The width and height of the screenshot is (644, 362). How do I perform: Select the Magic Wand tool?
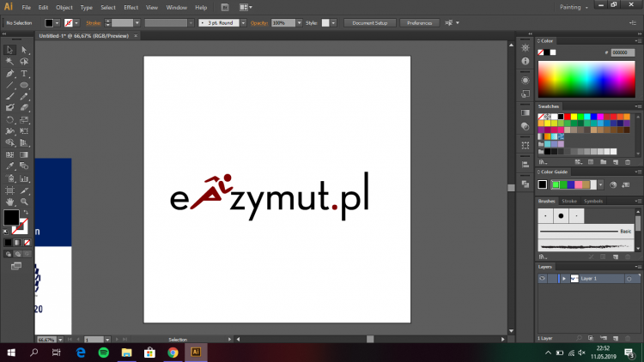click(x=9, y=62)
